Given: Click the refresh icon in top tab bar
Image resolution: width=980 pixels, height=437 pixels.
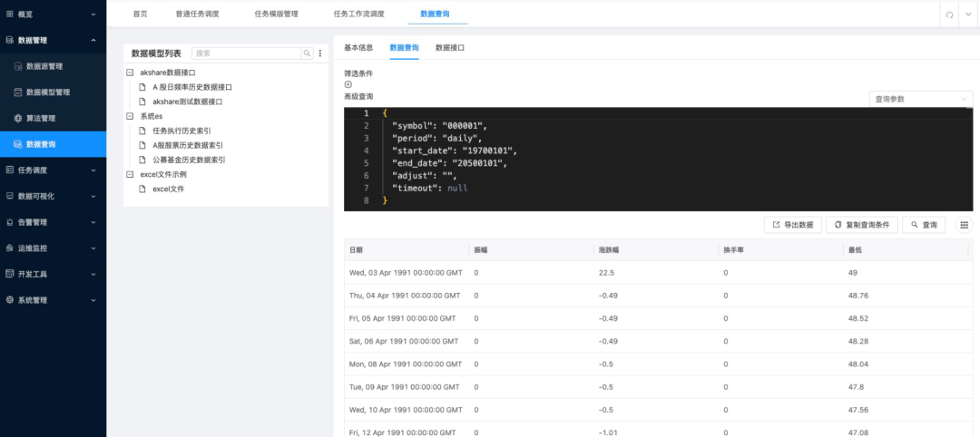Looking at the screenshot, I should coord(949,15).
